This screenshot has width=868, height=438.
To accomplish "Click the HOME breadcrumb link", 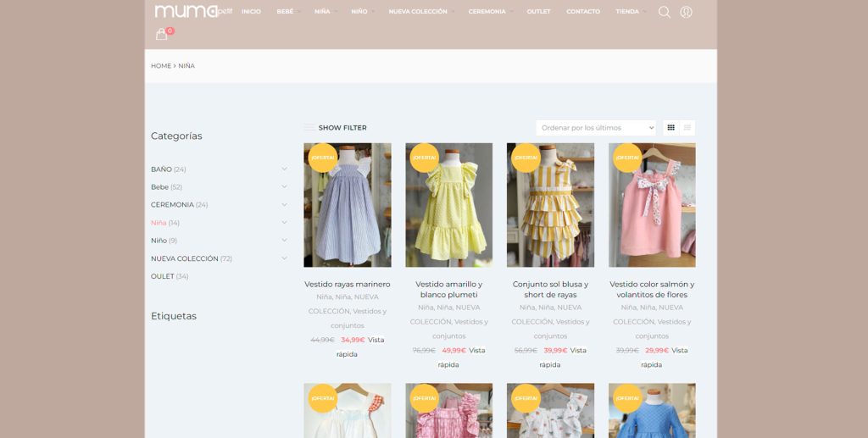I will click(x=161, y=66).
